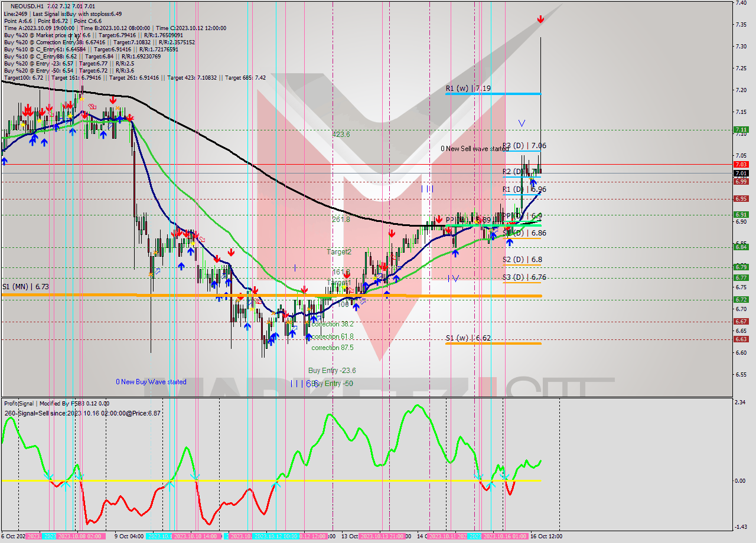Click the 'correction 61.8' label
This screenshot has width=756, height=543.
(x=333, y=336)
